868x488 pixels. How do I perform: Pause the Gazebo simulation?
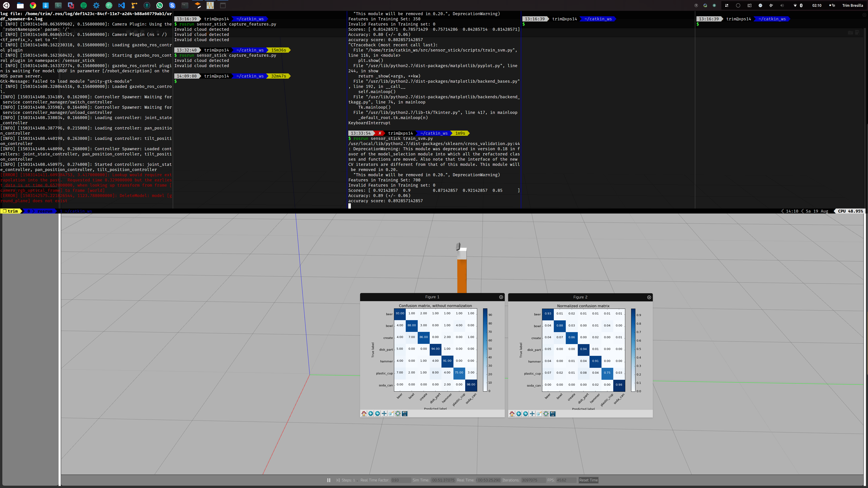[x=328, y=480]
